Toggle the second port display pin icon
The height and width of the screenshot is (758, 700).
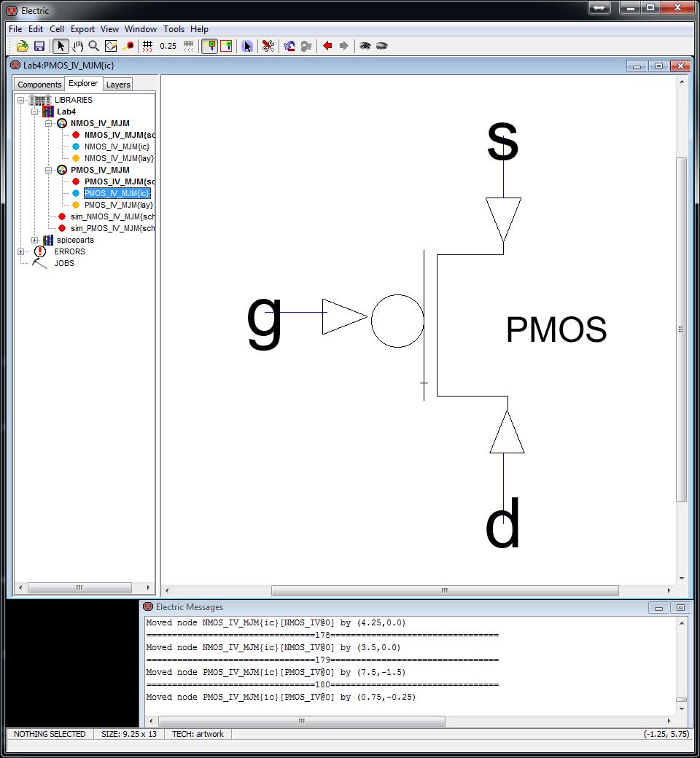pyautogui.click(x=227, y=45)
